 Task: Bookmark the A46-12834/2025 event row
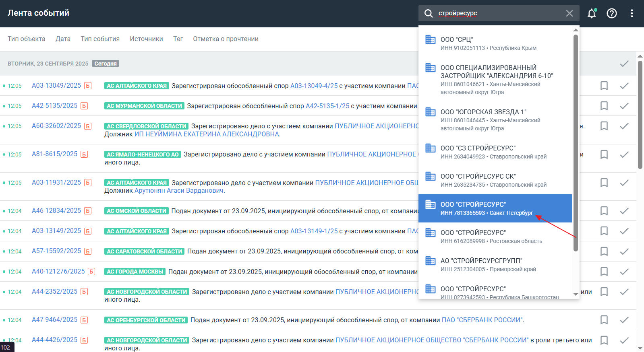pos(604,211)
